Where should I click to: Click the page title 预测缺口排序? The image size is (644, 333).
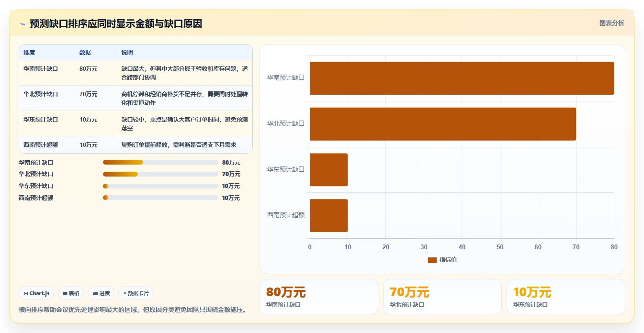click(x=116, y=24)
